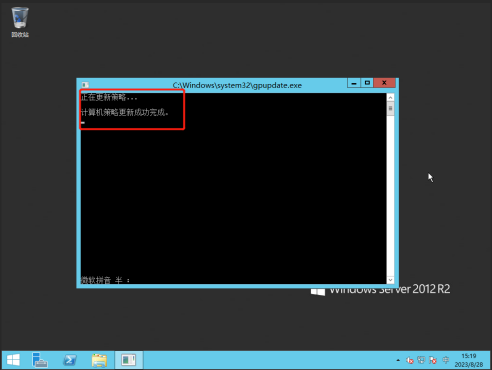This screenshot has width=492, height=370.
Task: Click the muted speaker volume tray icon
Action: [x=410, y=360]
